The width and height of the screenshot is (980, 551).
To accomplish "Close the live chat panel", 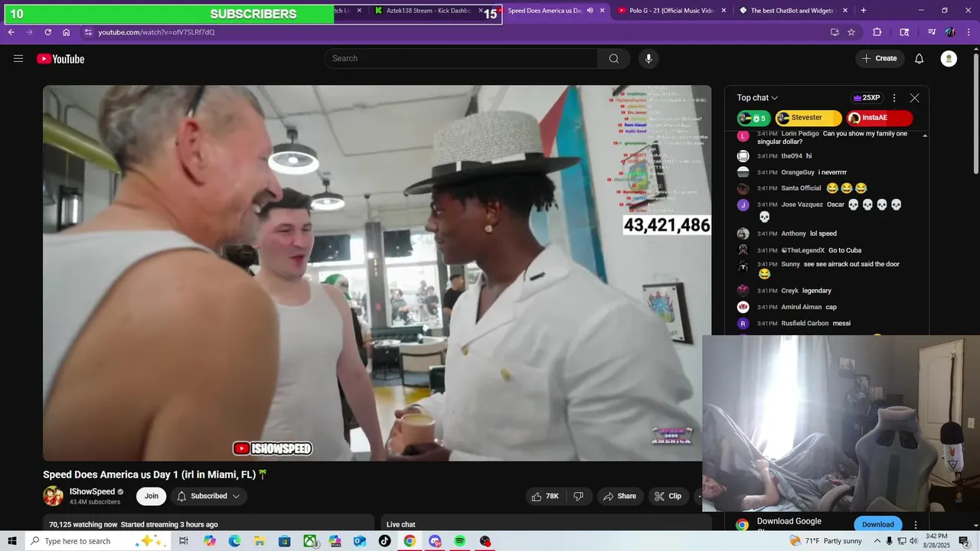I will [914, 98].
